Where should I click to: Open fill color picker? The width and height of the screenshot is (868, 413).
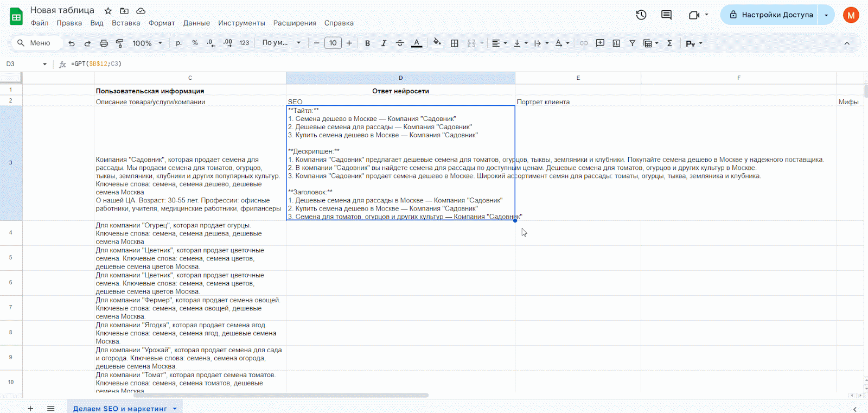pyautogui.click(x=437, y=42)
